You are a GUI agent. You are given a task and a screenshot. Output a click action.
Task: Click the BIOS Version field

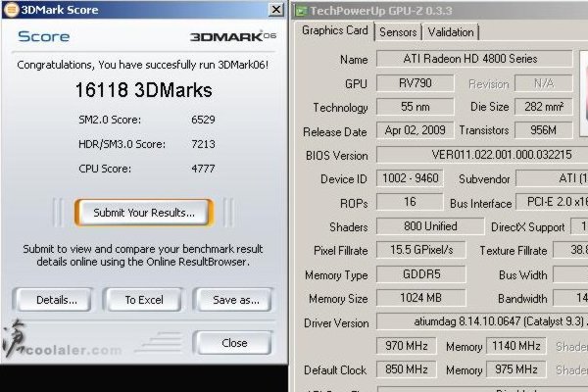click(x=482, y=155)
